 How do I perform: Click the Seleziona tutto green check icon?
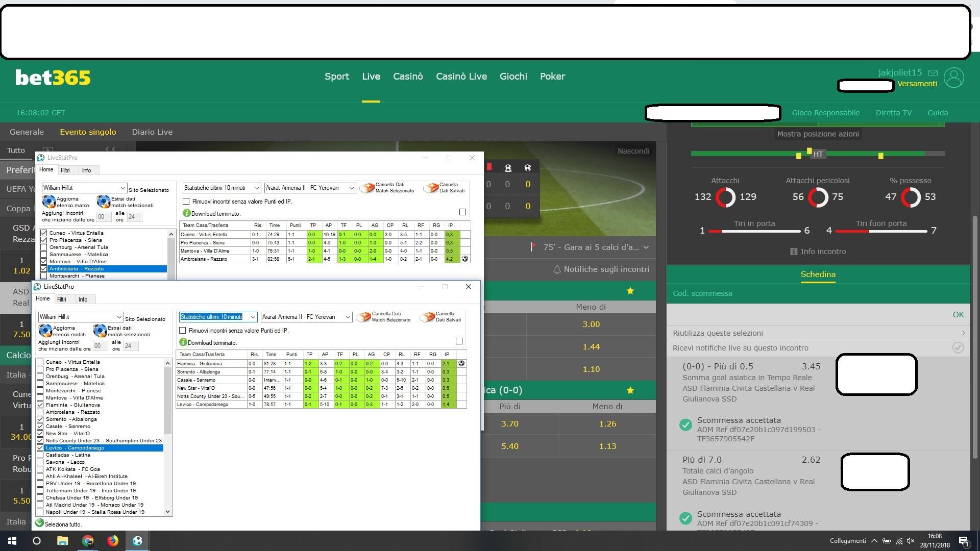[x=39, y=523]
